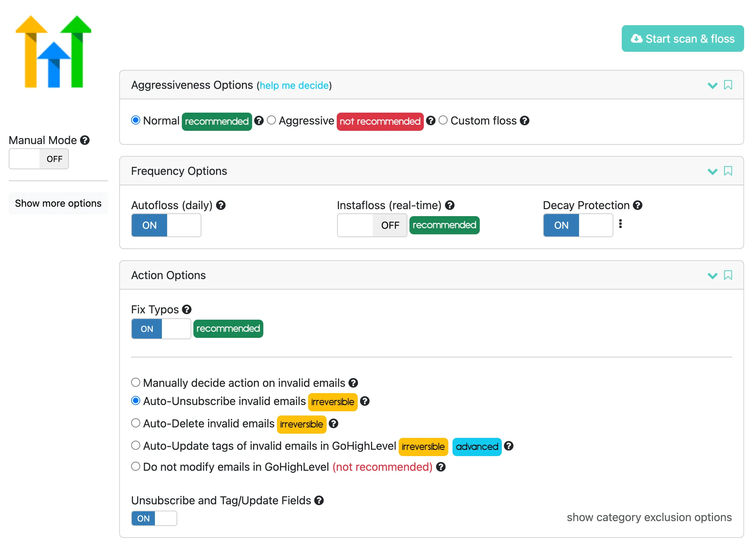
Task: Bookmark the Frequency Options section
Action: tap(728, 171)
